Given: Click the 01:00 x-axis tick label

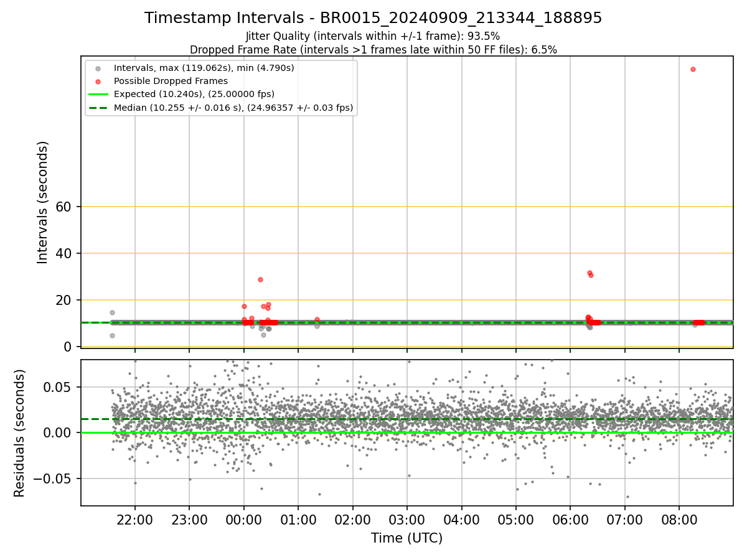Looking at the screenshot, I should [x=298, y=519].
